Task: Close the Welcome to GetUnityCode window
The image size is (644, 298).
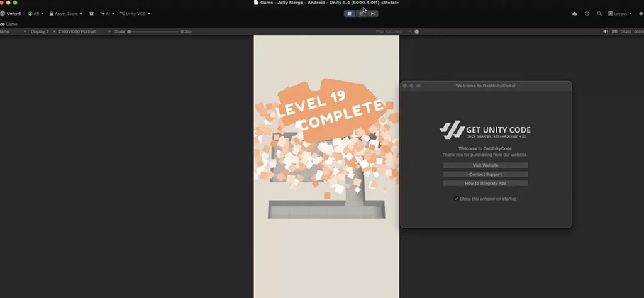Action: pos(405,86)
